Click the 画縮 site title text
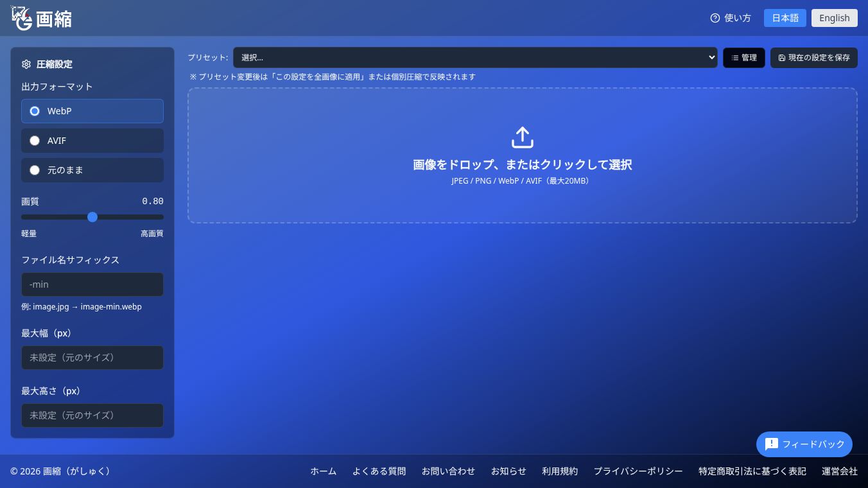This screenshot has width=868, height=488. (x=54, y=19)
